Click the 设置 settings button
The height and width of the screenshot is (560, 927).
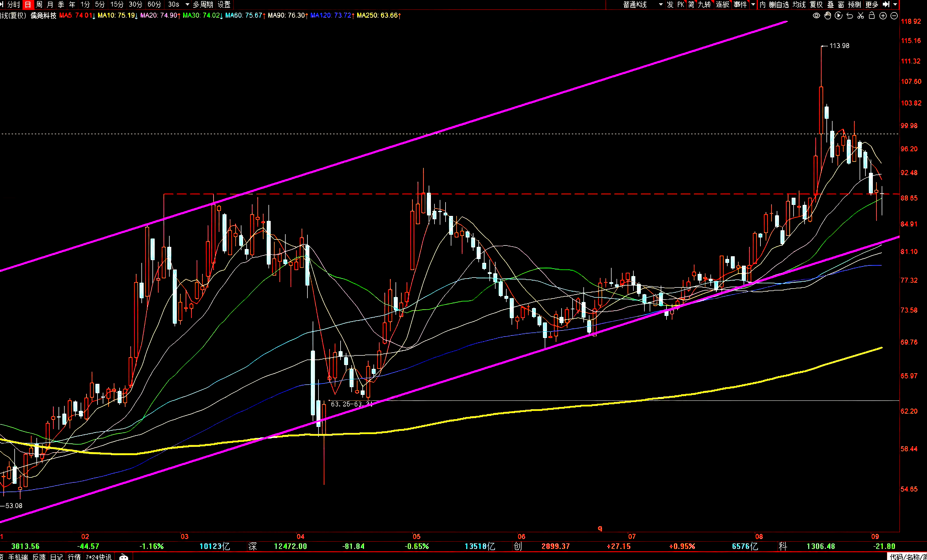pyautogui.click(x=224, y=4)
